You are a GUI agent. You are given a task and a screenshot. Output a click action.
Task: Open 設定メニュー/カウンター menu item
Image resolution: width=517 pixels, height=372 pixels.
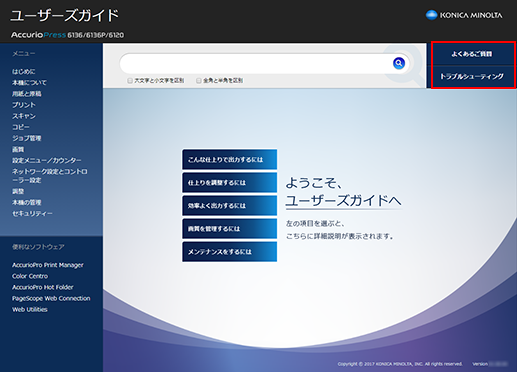pos(47,160)
